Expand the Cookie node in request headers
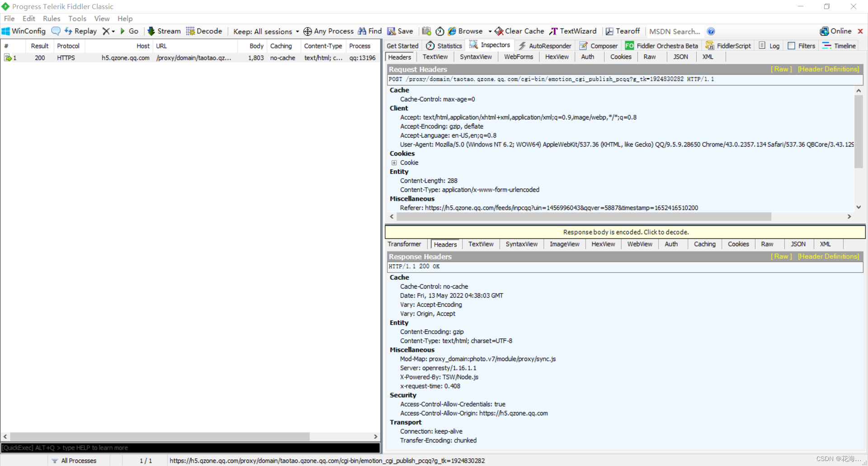The height and width of the screenshot is (466, 868). point(394,163)
